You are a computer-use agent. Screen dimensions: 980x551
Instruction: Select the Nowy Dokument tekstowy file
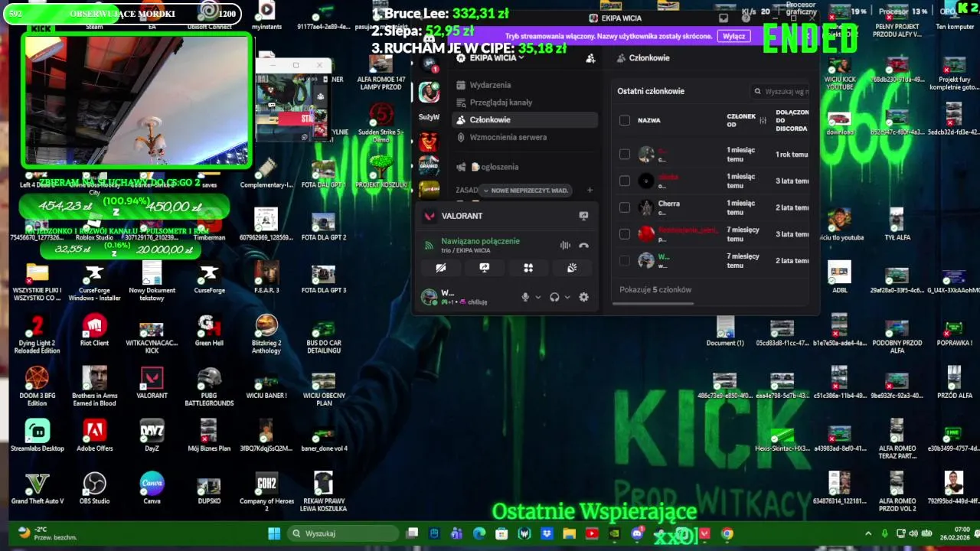(x=152, y=281)
